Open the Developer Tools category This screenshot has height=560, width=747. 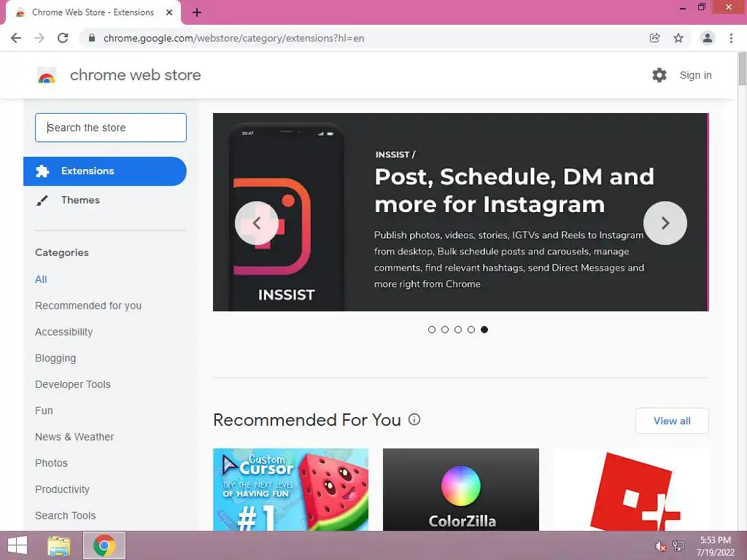pos(73,384)
